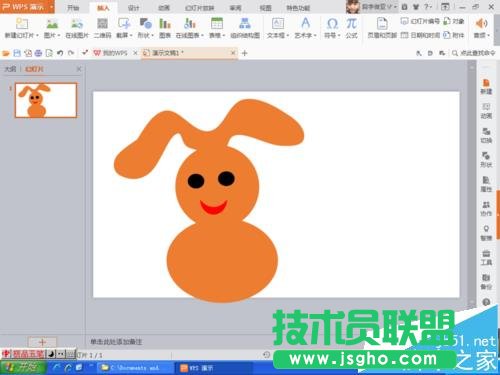
Task: Select the Screenshot tool in ribbon
Action: pyautogui.click(x=124, y=23)
